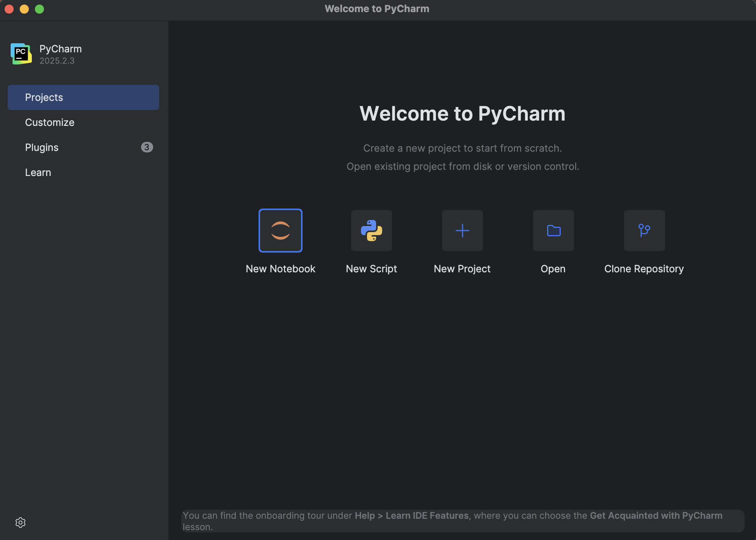This screenshot has width=756, height=540.
Task: Click the "New Project" text label
Action: [462, 269]
